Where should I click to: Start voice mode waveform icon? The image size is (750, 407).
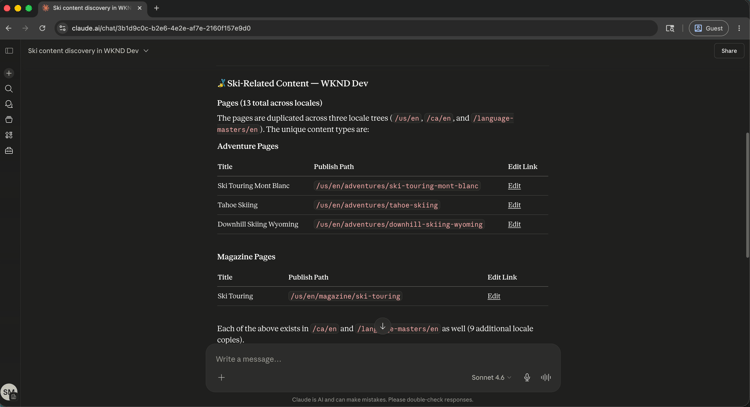tap(546, 377)
